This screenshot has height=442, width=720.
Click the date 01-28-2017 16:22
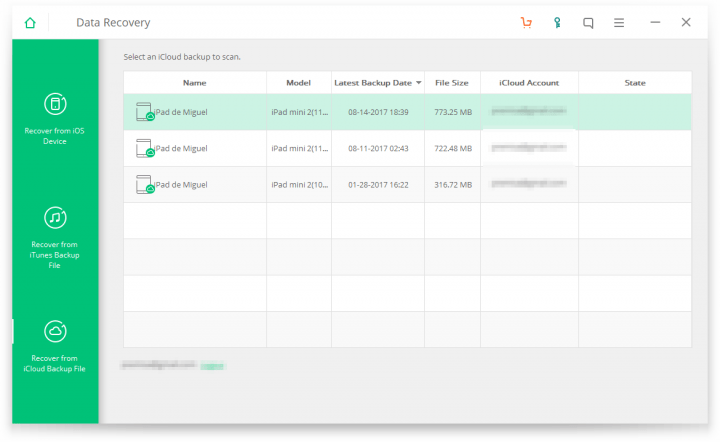click(x=378, y=185)
